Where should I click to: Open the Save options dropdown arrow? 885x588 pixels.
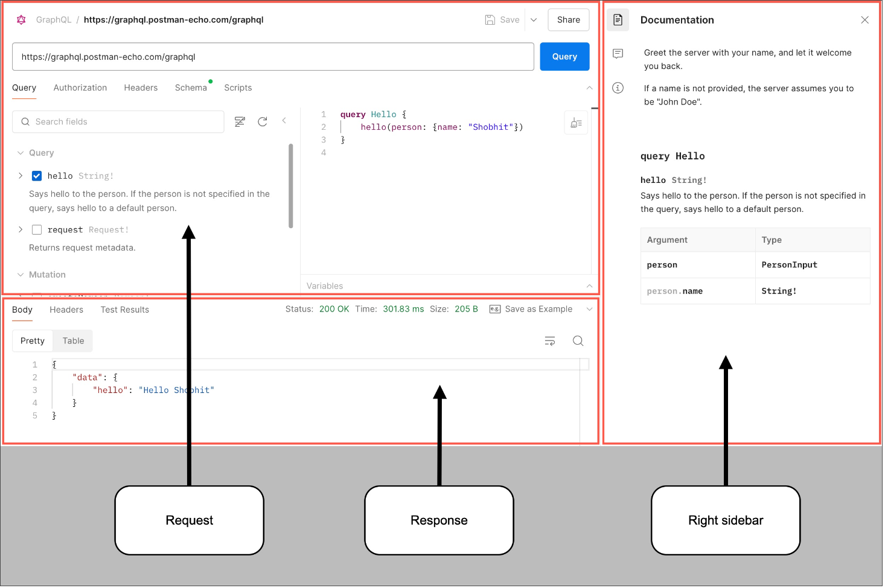click(534, 19)
